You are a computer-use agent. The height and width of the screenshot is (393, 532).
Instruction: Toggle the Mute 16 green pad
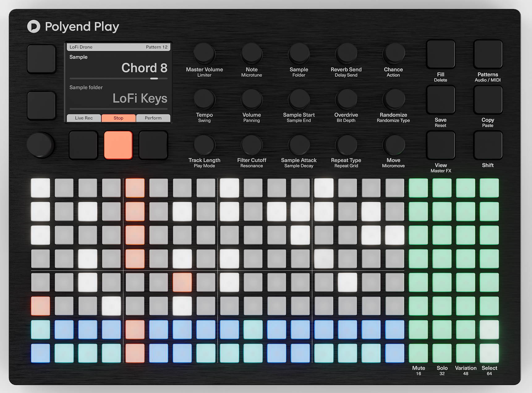[418, 353]
